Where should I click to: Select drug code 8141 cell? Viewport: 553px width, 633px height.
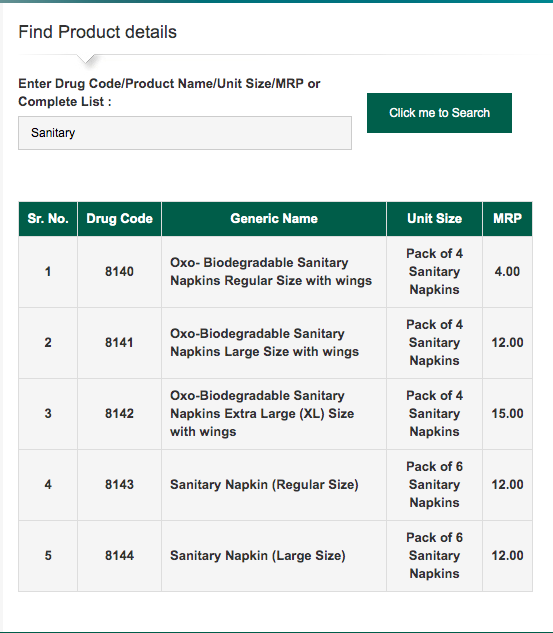pos(119,343)
